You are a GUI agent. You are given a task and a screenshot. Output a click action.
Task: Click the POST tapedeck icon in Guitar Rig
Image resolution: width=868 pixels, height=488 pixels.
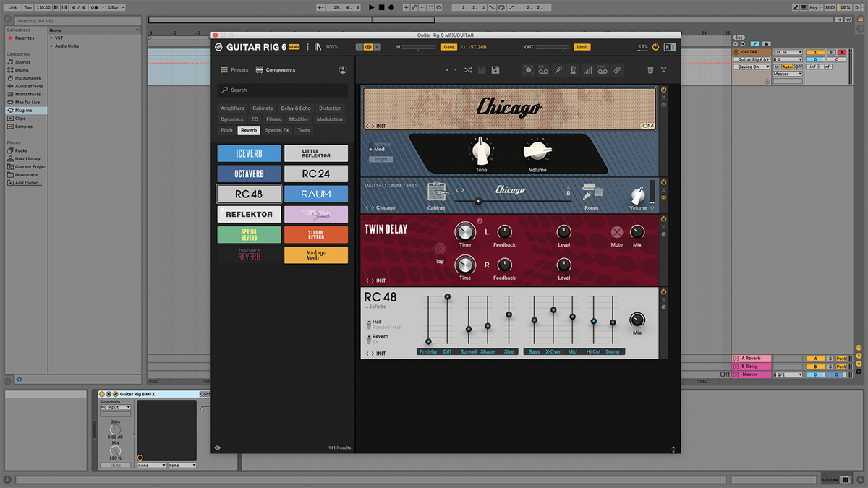[603, 70]
